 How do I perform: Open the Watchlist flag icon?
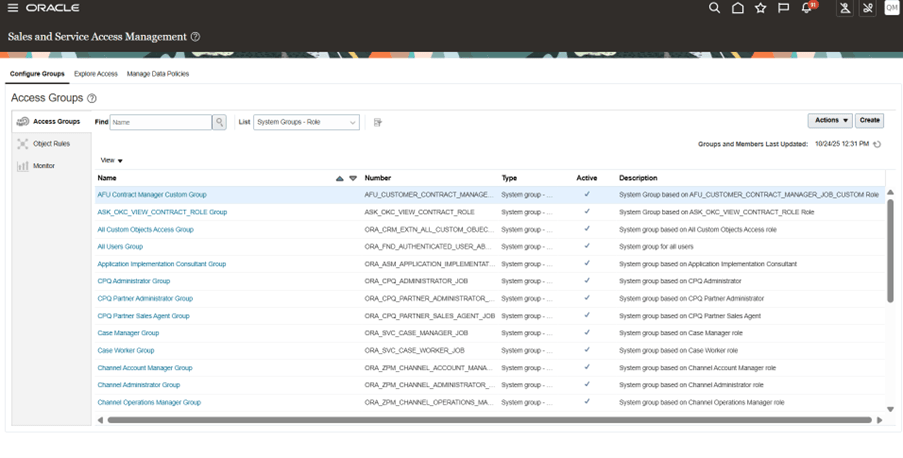[x=783, y=8]
